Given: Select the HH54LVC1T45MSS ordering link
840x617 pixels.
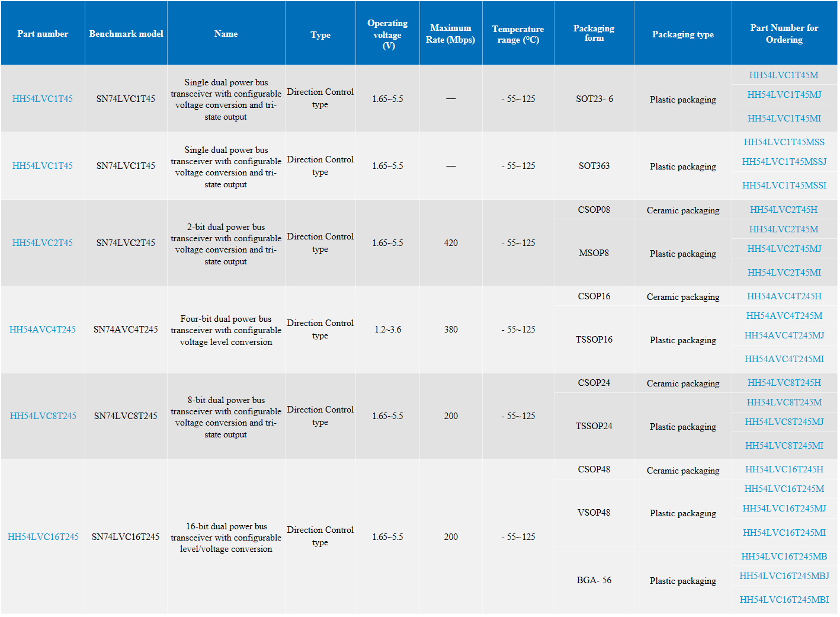Looking at the screenshot, I should click(784, 142).
